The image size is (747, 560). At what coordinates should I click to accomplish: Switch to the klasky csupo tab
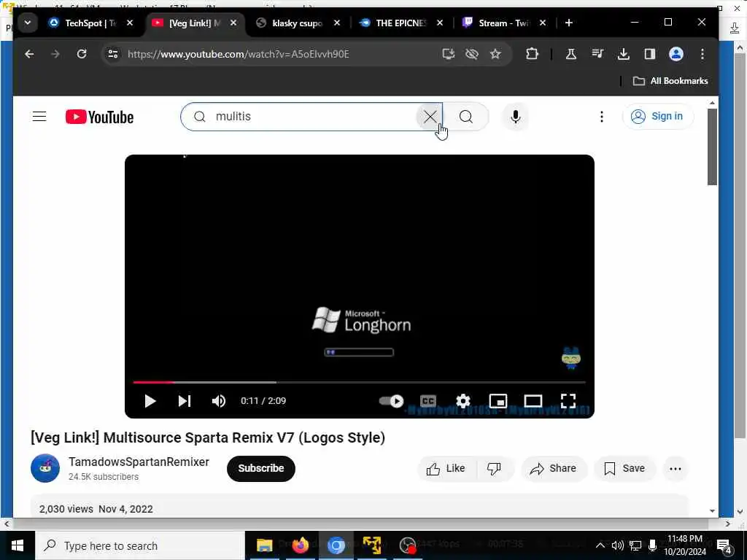[297, 23]
